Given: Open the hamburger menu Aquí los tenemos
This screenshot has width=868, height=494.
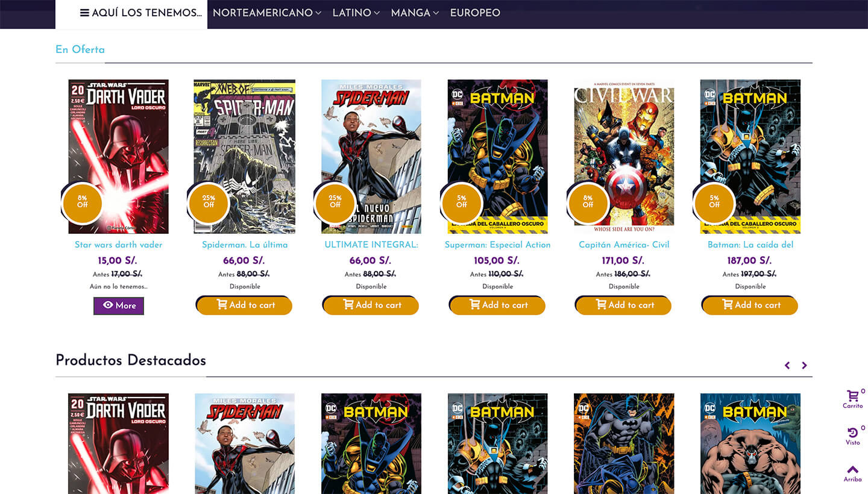Looking at the screenshot, I should pos(141,13).
